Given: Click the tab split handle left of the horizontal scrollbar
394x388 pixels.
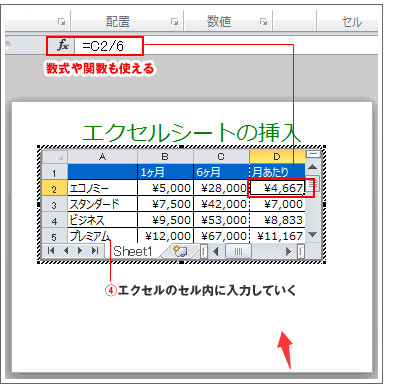Looking at the screenshot, I should coord(204,251).
